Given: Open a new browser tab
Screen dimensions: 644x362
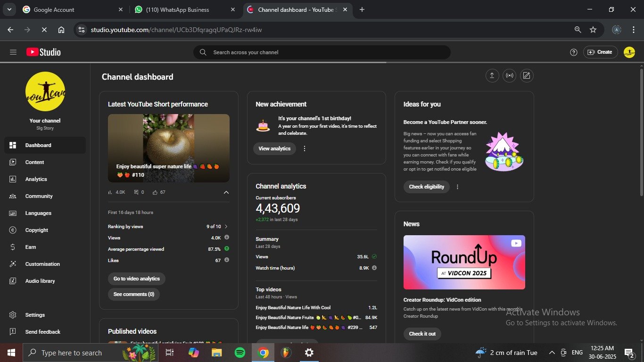Looking at the screenshot, I should coord(362,9).
